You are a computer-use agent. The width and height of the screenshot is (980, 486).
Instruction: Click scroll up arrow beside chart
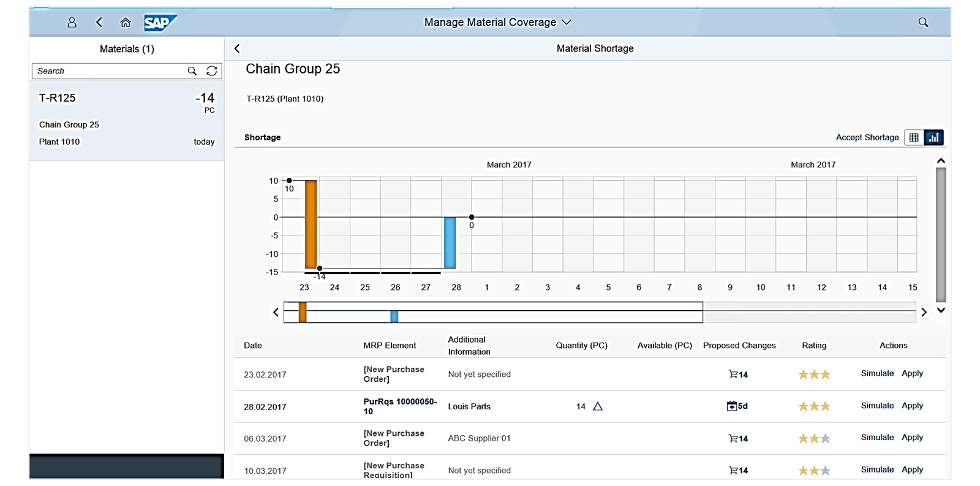pos(941,161)
